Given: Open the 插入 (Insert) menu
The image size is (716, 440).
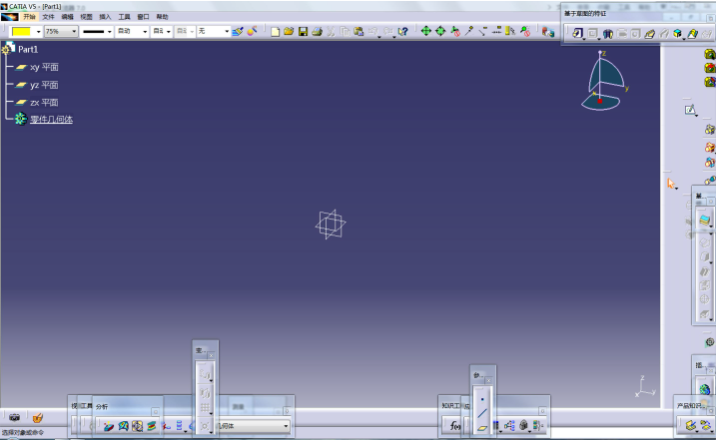Looking at the screenshot, I should coord(105,17).
